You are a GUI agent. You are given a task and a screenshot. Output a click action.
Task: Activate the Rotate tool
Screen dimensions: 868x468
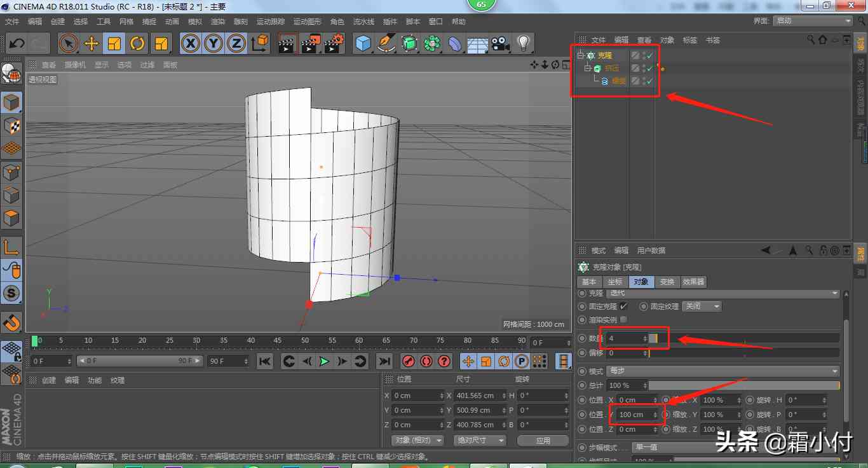[137, 43]
